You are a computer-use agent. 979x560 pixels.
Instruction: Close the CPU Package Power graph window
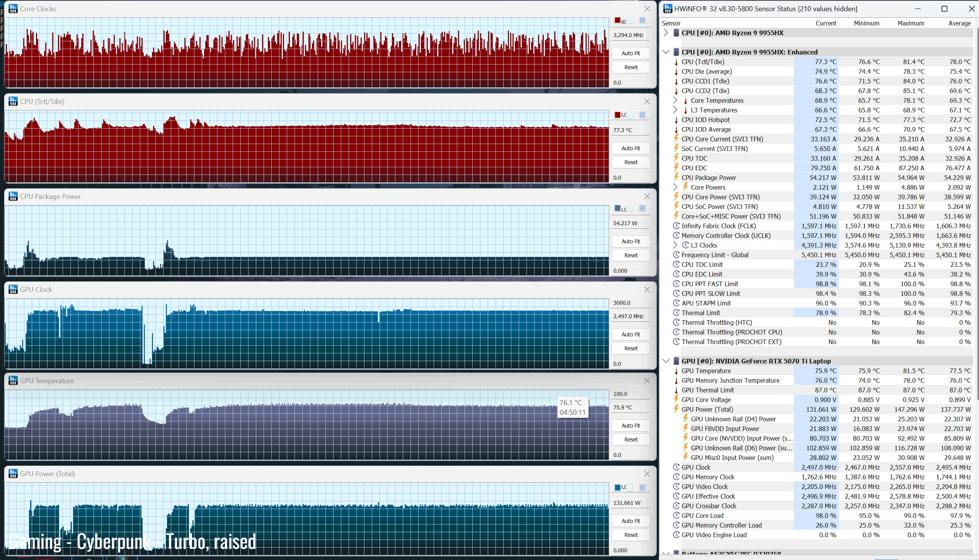647,197
